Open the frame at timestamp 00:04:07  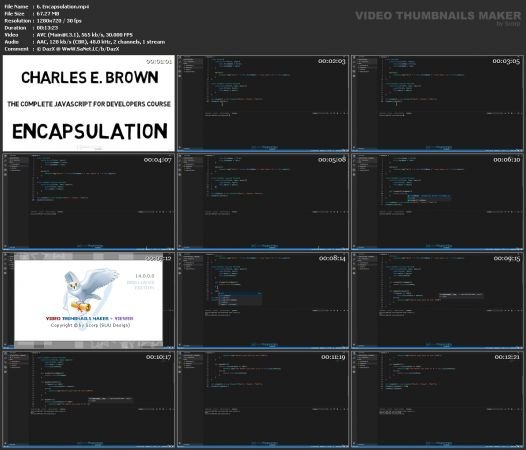(x=89, y=202)
